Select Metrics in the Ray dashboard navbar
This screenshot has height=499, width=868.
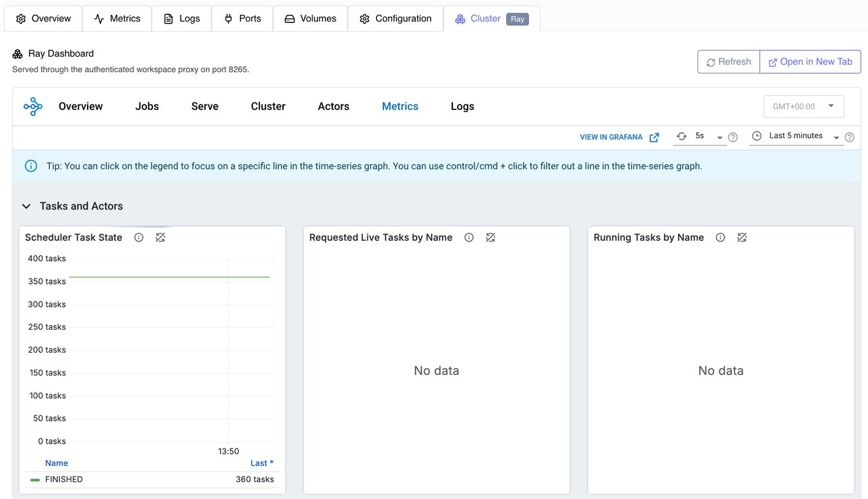[400, 107]
